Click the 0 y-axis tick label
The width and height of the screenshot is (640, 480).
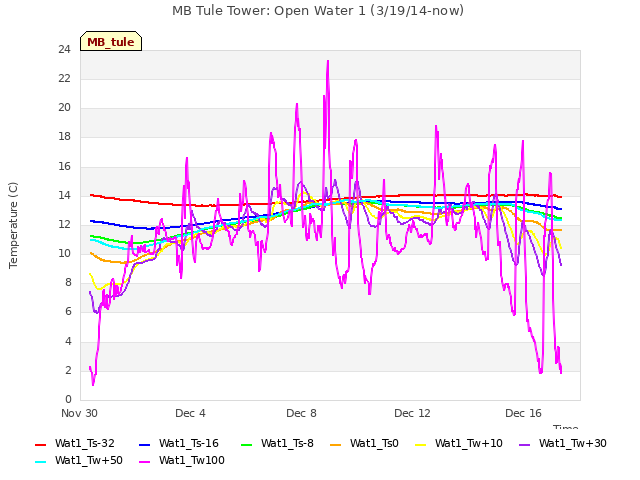click(x=68, y=400)
